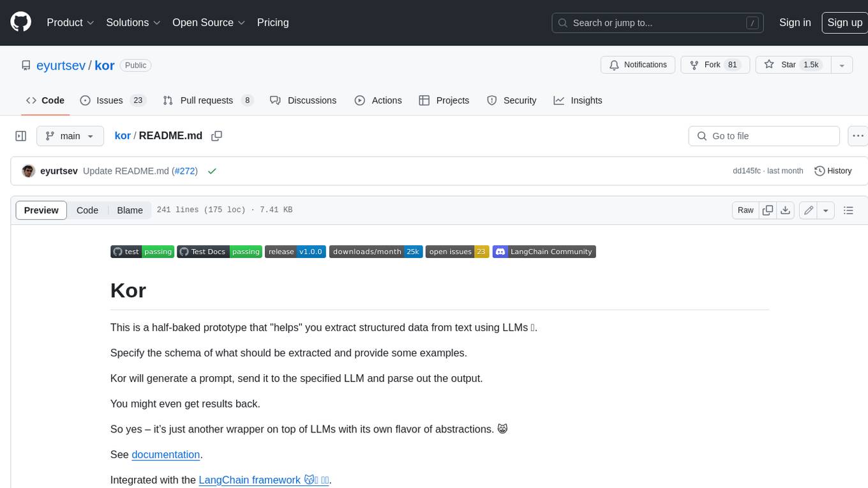Focus the Search or jump to field

coord(658,23)
